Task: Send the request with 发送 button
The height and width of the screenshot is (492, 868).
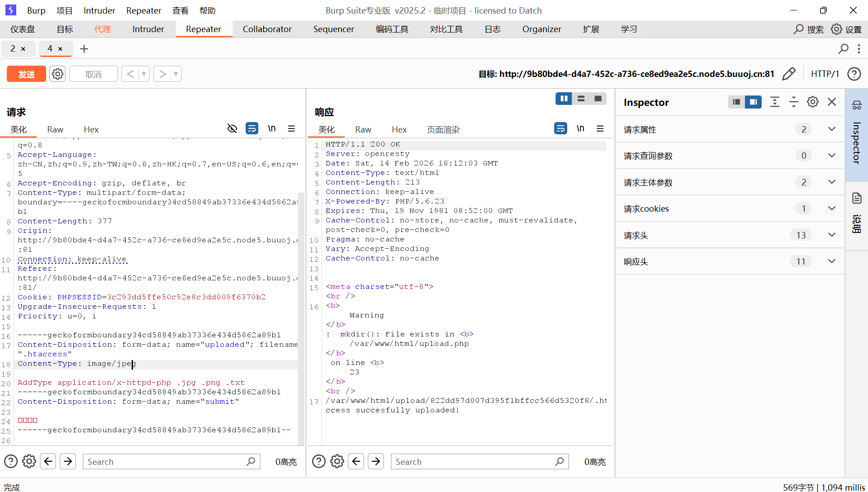Action: tap(26, 74)
